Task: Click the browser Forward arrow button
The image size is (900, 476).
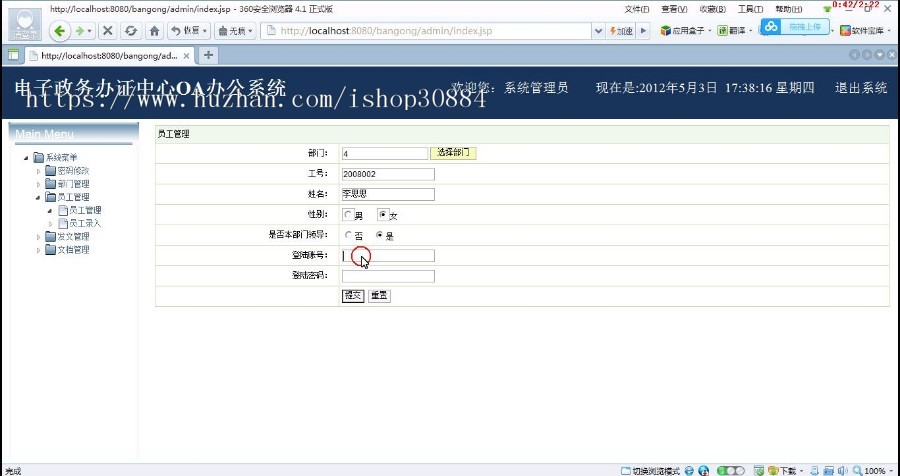Action: click(79, 31)
